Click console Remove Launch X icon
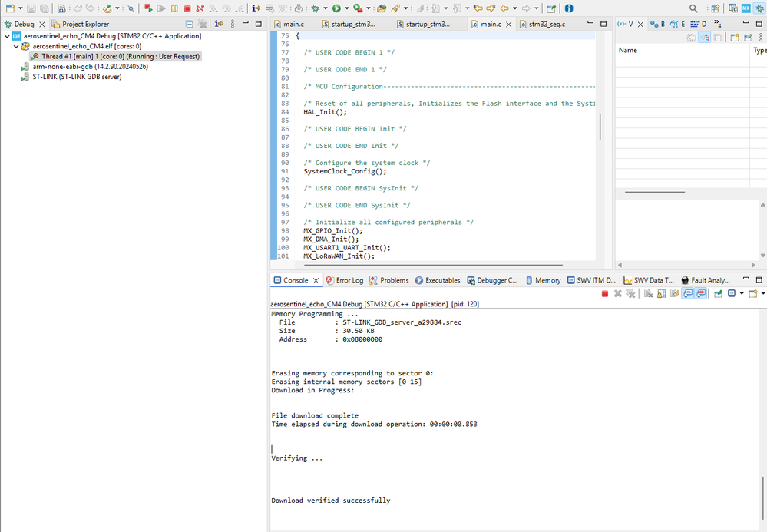Image resolution: width=767 pixels, height=532 pixels. [x=618, y=293]
